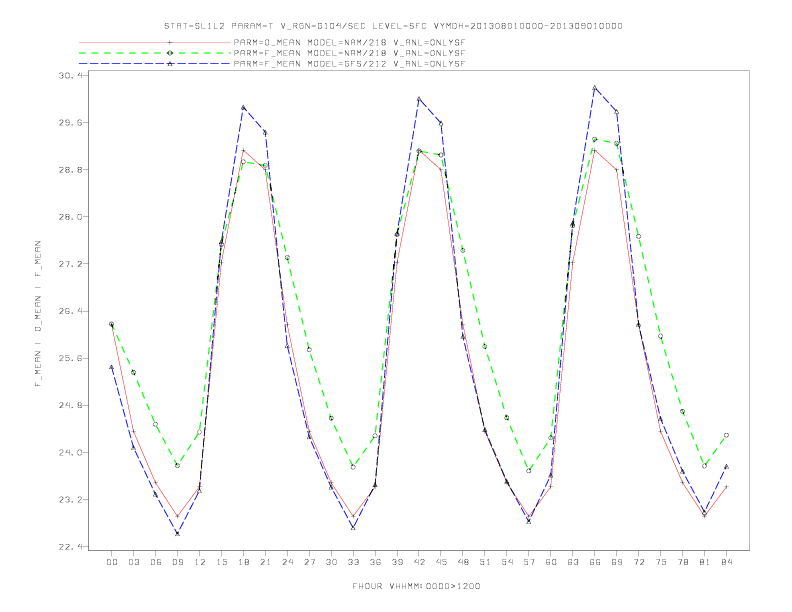Click the chart title starting with STAT=SL1L2
This screenshot has width=792, height=612.
pos(393,26)
